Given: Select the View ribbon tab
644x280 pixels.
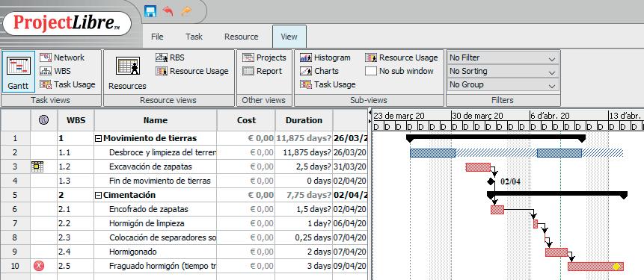Looking at the screenshot, I should tap(289, 37).
